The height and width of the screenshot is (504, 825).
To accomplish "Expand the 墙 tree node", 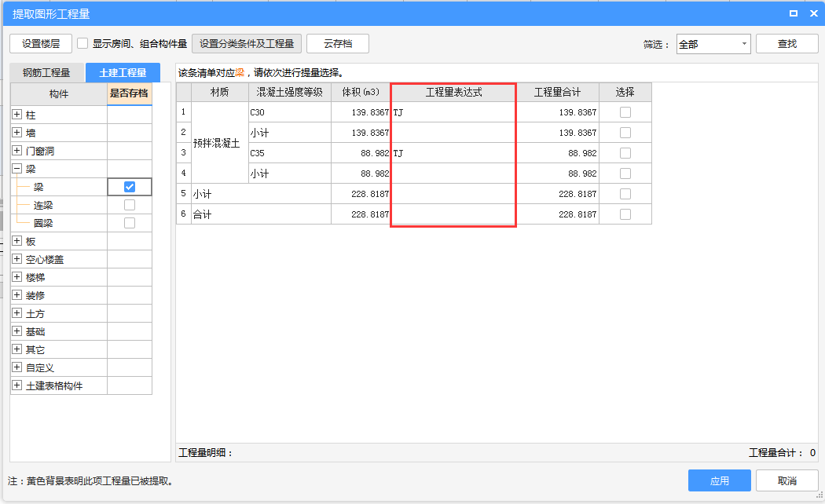I will [x=17, y=133].
